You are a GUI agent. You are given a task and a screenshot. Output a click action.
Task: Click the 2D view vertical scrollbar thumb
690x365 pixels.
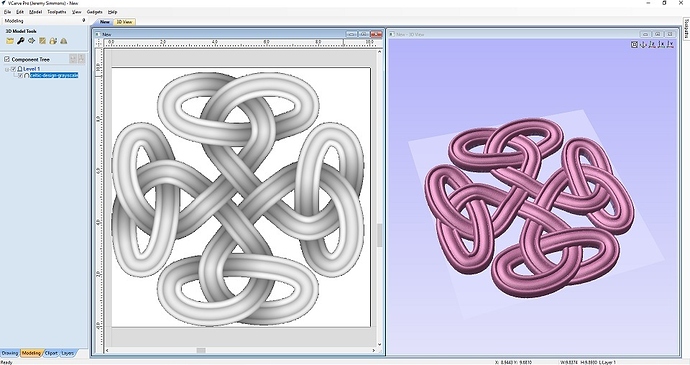click(x=379, y=235)
